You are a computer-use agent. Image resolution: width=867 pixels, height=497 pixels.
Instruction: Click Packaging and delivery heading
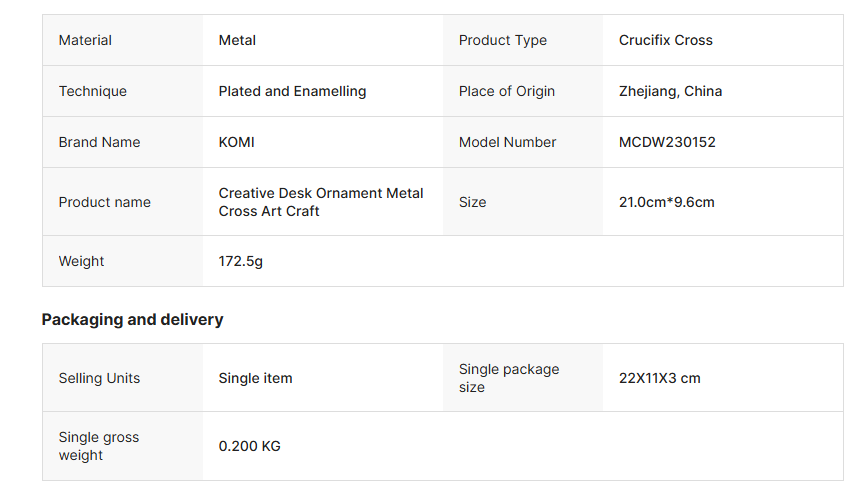coord(132,320)
